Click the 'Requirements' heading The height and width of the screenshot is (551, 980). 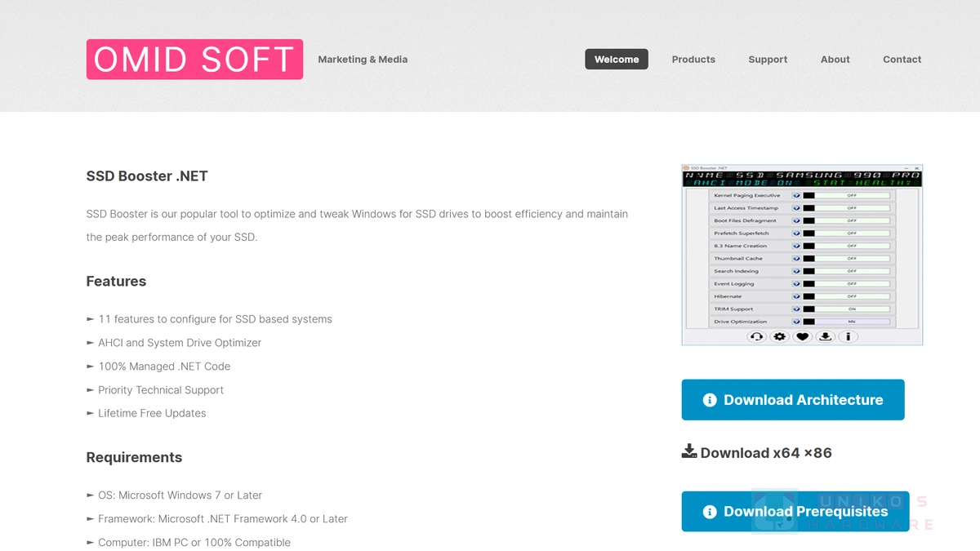click(134, 458)
